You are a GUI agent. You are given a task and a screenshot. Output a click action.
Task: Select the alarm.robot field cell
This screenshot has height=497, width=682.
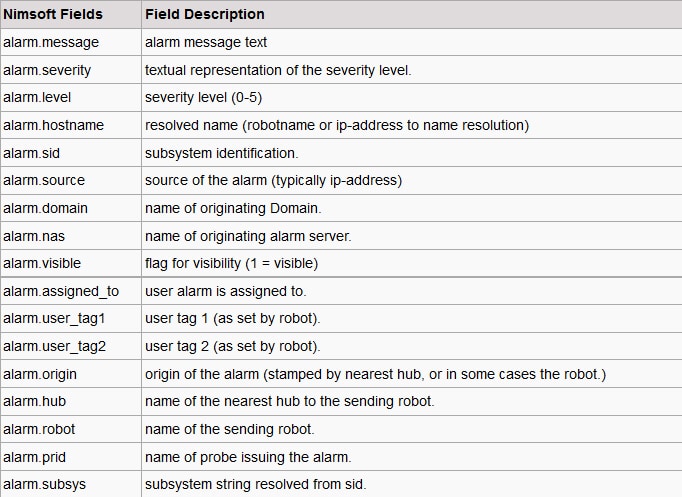pyautogui.click(x=39, y=429)
